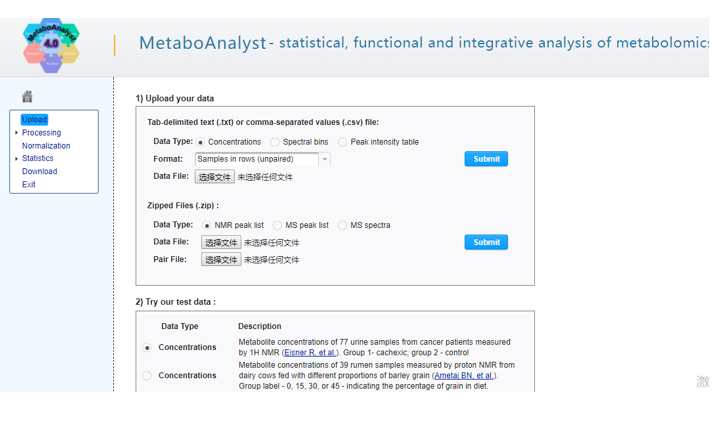The width and height of the screenshot is (712, 425).
Task: Select the MS peak list radio button
Action: (277, 225)
